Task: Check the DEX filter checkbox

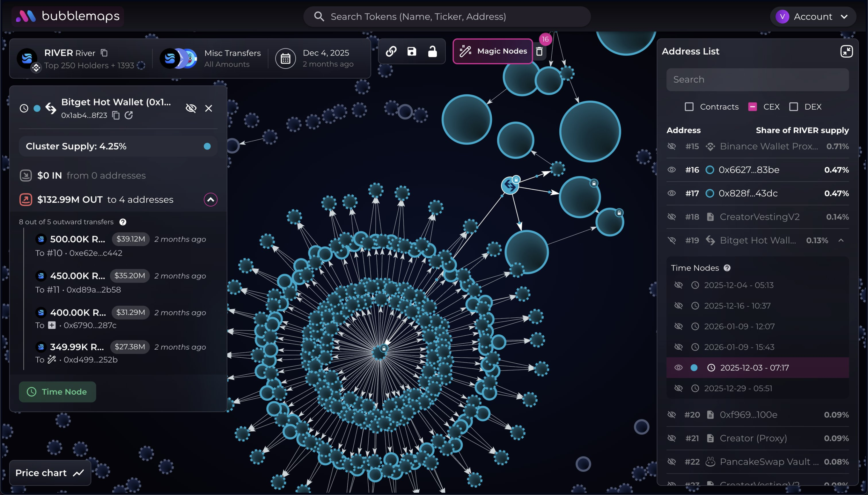Action: click(793, 107)
